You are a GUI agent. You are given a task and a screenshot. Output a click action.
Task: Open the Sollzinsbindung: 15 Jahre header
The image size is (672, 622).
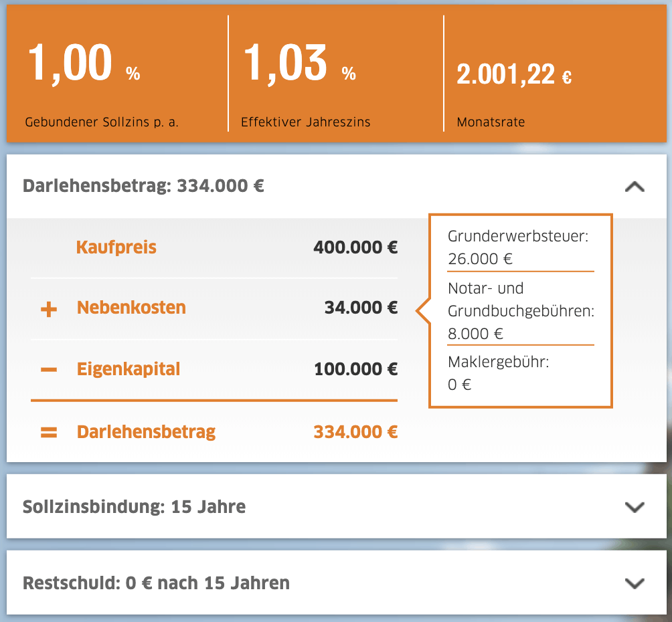[134, 507]
